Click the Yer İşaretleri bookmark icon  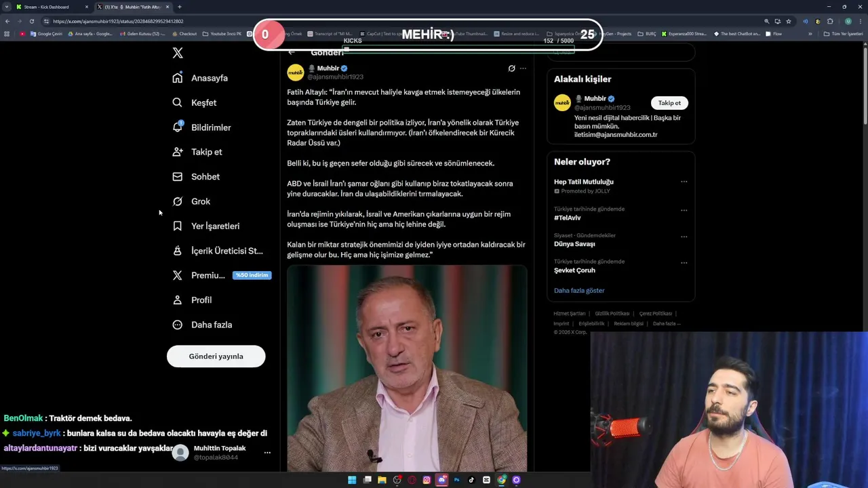tap(178, 226)
